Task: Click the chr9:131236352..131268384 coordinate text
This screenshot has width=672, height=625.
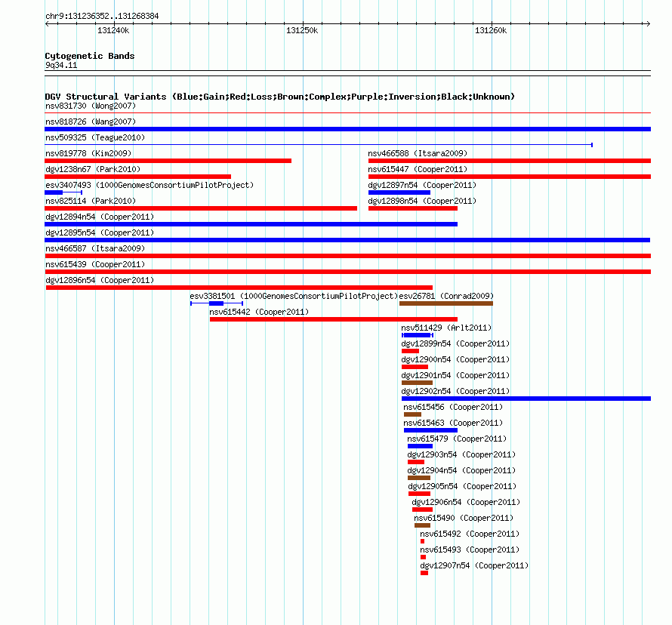Action: coord(102,16)
